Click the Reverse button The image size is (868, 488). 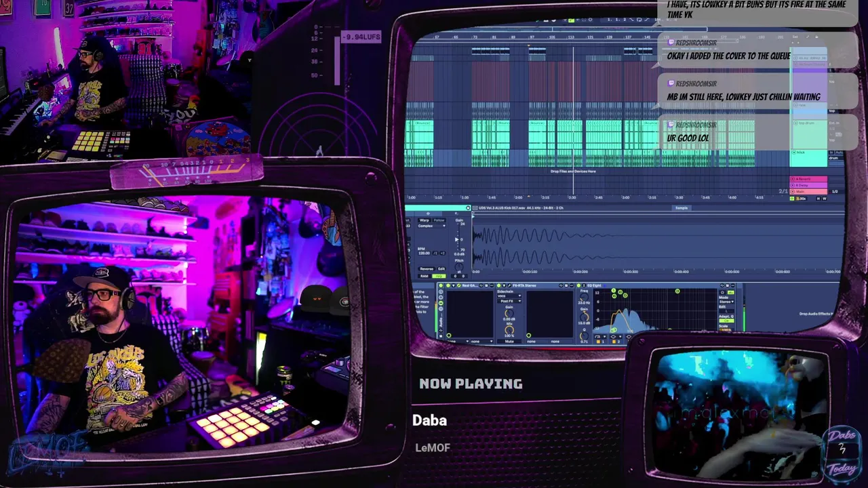coord(427,269)
